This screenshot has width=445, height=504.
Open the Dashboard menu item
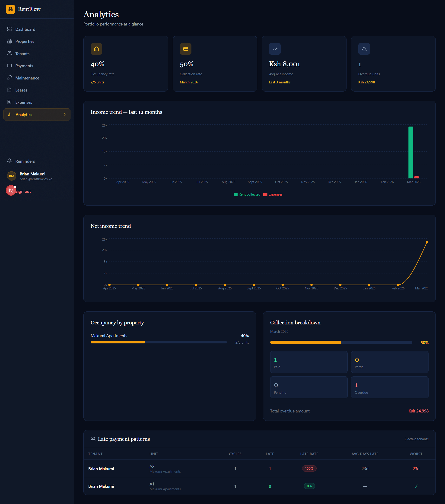[x=37, y=29]
